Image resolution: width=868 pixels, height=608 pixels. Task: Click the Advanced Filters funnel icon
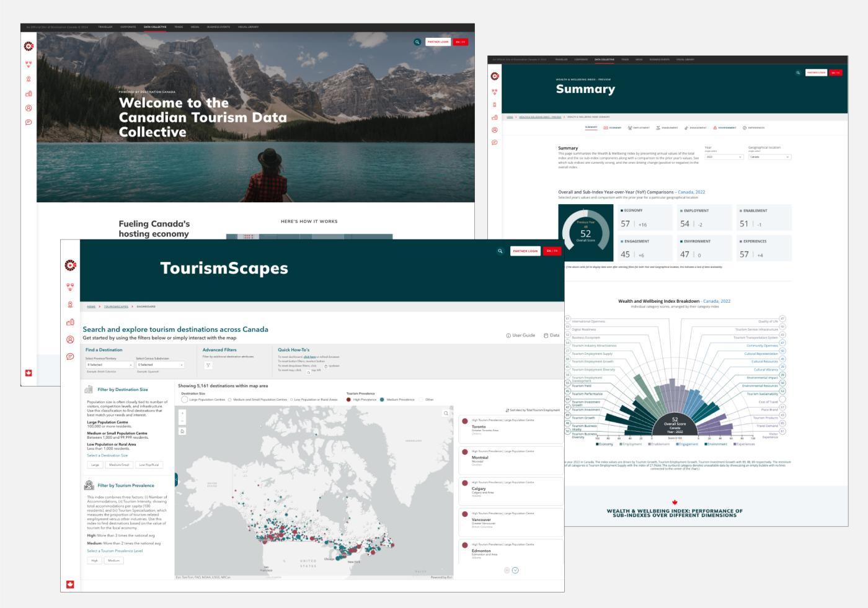pos(208,365)
